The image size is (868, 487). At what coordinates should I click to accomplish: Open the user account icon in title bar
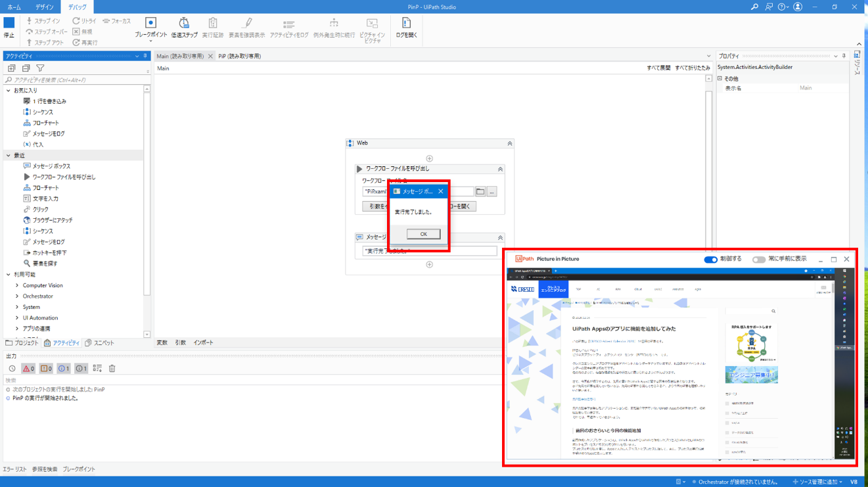tap(798, 7)
